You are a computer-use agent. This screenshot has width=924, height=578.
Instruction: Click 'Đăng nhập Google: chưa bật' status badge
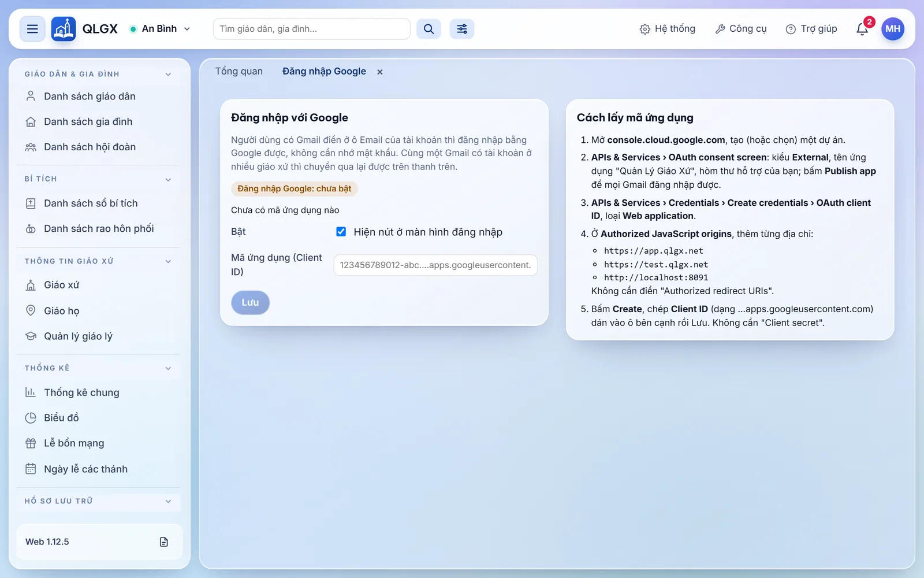click(295, 188)
